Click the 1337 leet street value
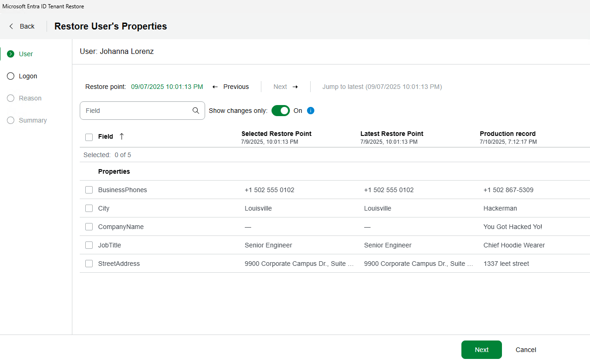590x364 pixels. click(x=506, y=264)
